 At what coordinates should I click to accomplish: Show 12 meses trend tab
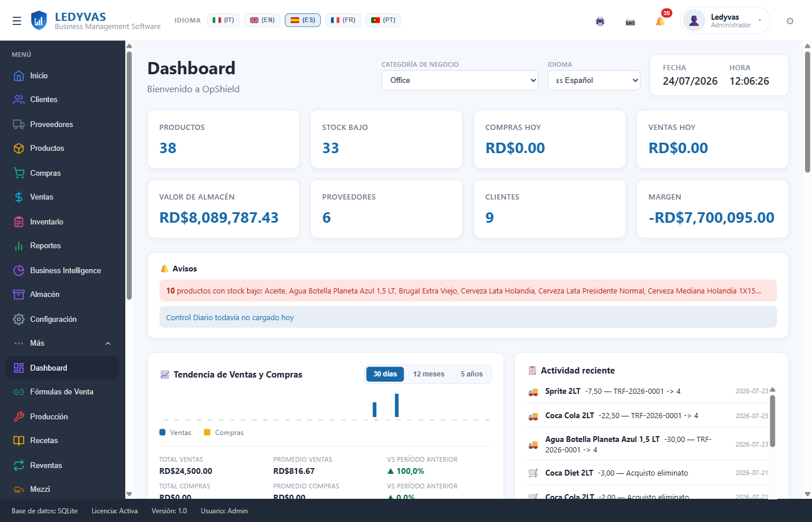point(429,374)
